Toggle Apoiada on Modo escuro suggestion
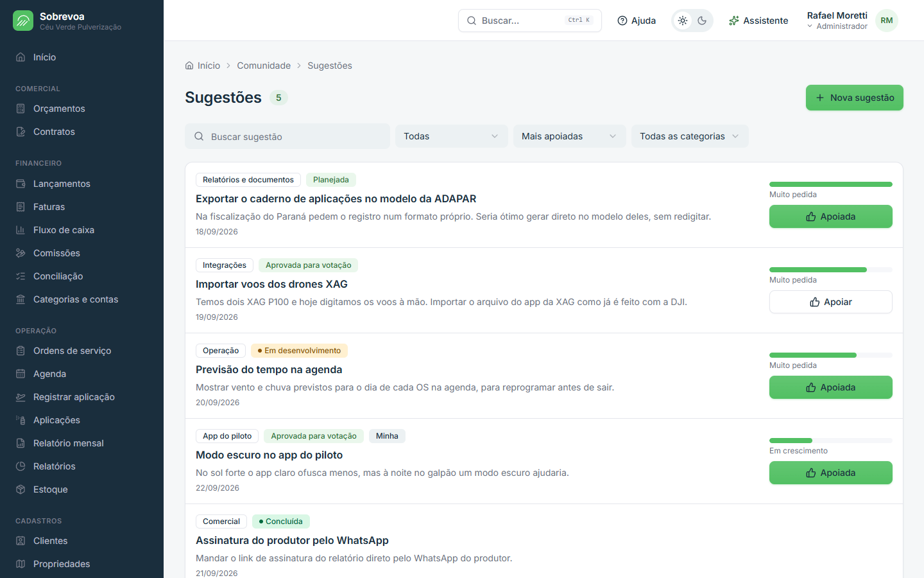 (831, 473)
